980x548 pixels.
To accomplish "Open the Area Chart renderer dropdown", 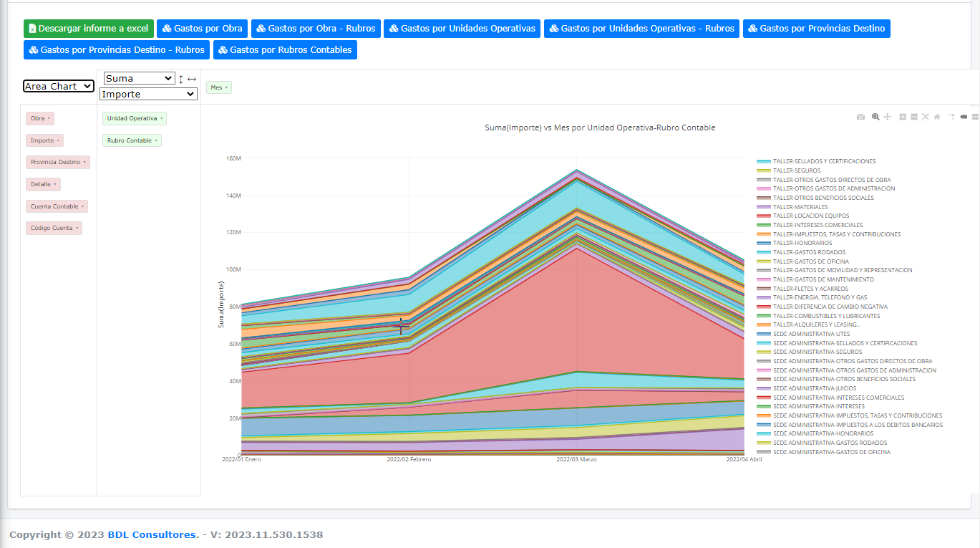I will point(59,86).
